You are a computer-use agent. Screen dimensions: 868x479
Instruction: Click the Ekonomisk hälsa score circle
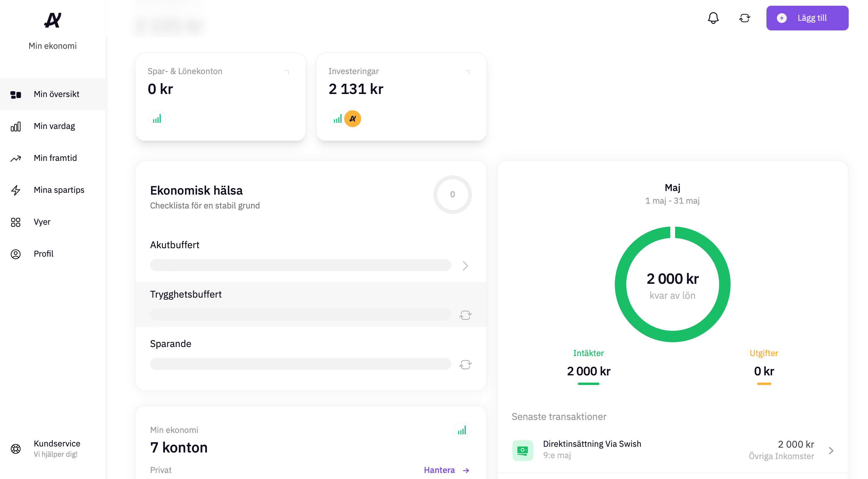click(452, 194)
